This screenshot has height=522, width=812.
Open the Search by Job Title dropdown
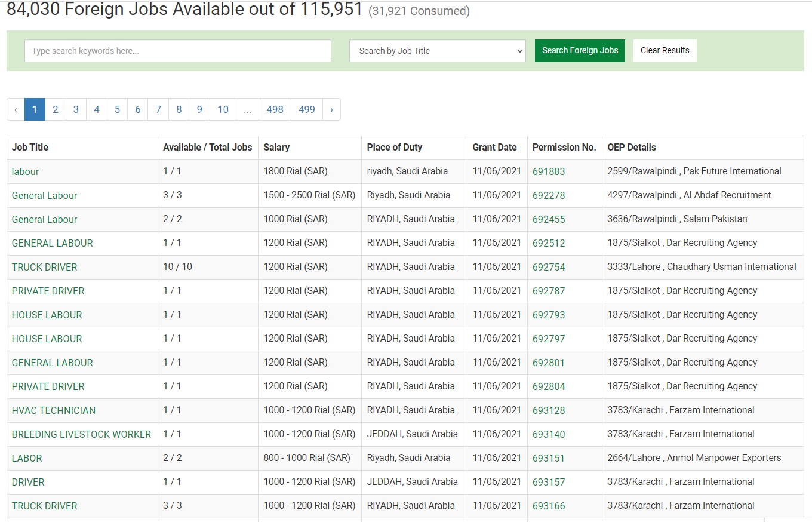click(438, 51)
